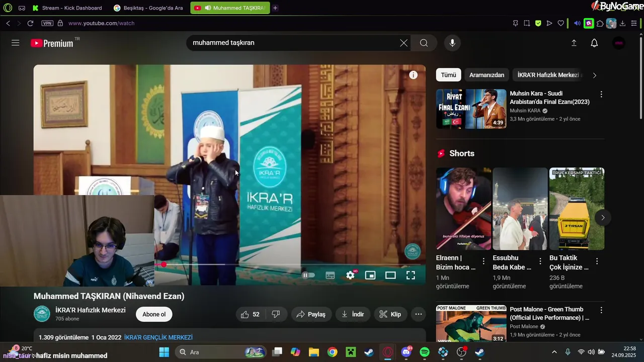Toggle the browser VPN badge

click(x=47, y=23)
